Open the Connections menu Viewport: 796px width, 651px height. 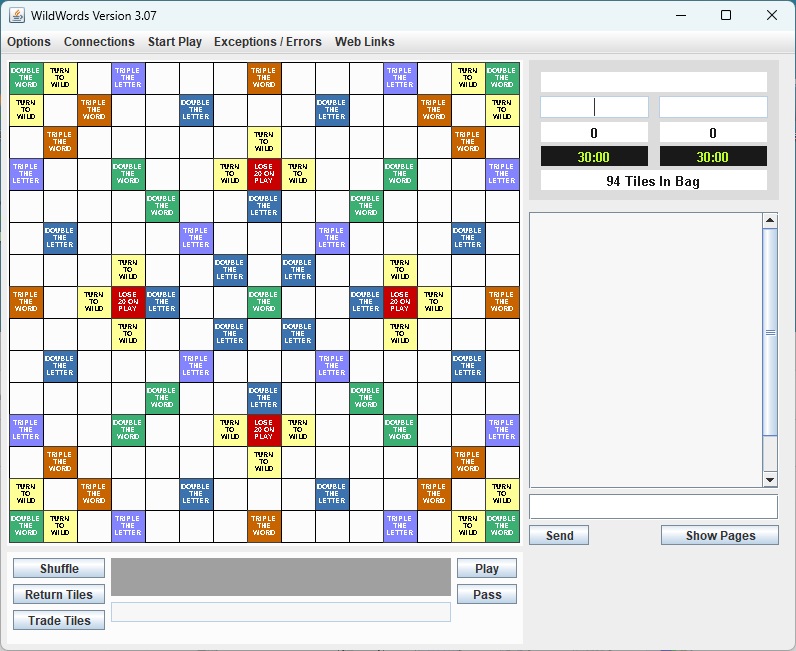tap(99, 42)
